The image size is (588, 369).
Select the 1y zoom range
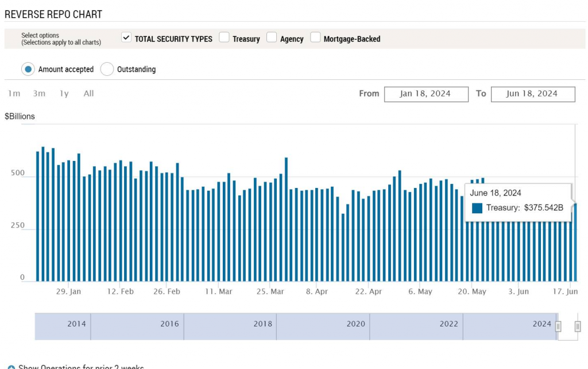(x=64, y=94)
